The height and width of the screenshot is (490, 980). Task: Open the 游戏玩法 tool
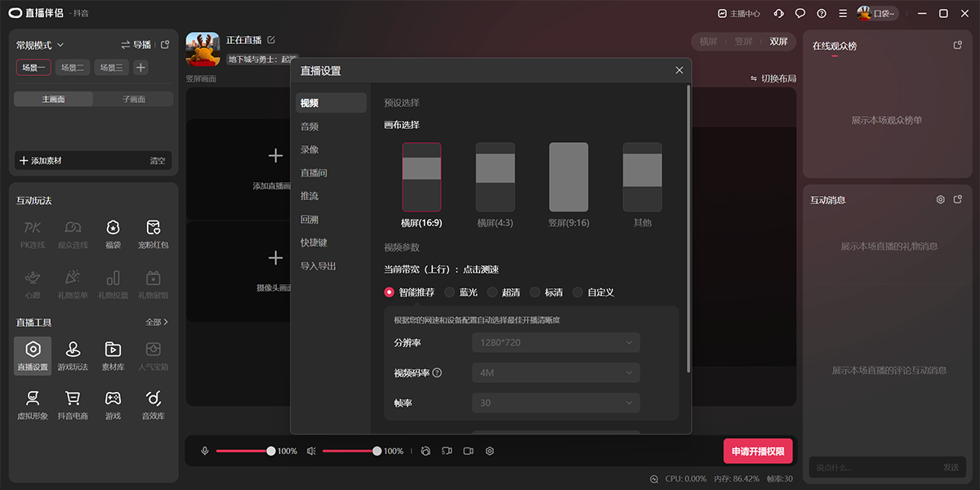72,354
